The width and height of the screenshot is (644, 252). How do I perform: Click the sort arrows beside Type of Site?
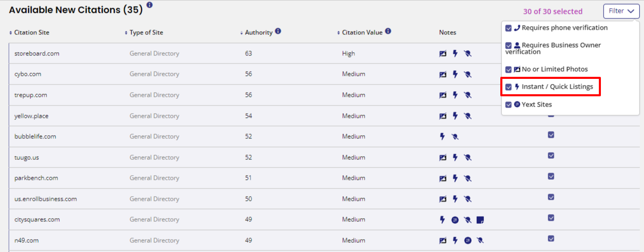coord(126,33)
